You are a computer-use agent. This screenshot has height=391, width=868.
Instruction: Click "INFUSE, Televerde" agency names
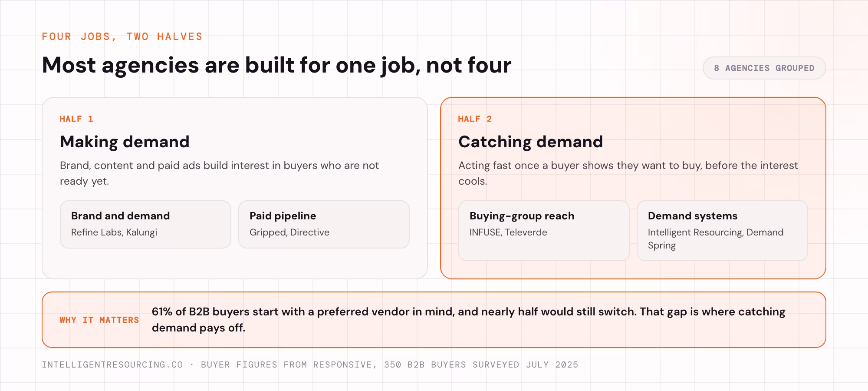[508, 232]
